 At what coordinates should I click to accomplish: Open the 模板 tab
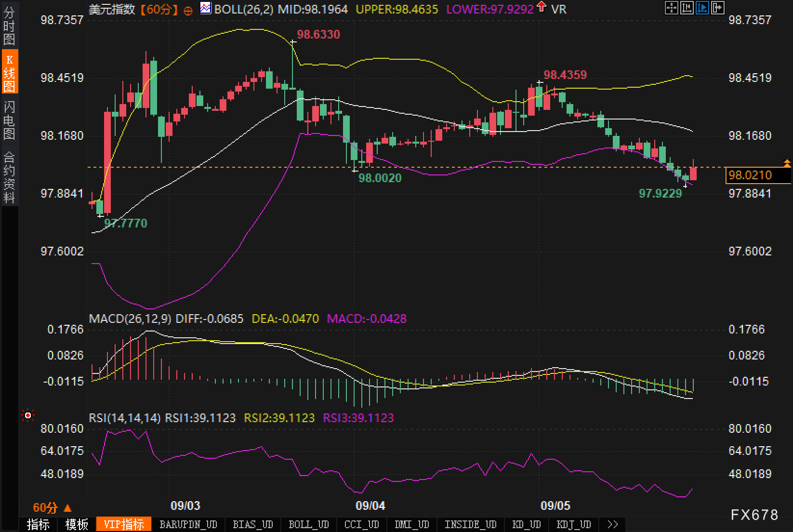point(77,524)
